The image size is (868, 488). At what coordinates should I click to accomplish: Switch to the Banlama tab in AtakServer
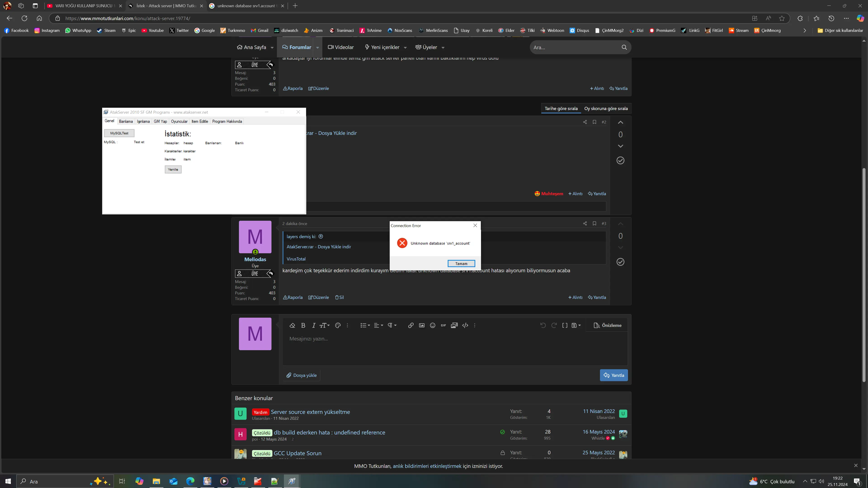[x=126, y=122]
